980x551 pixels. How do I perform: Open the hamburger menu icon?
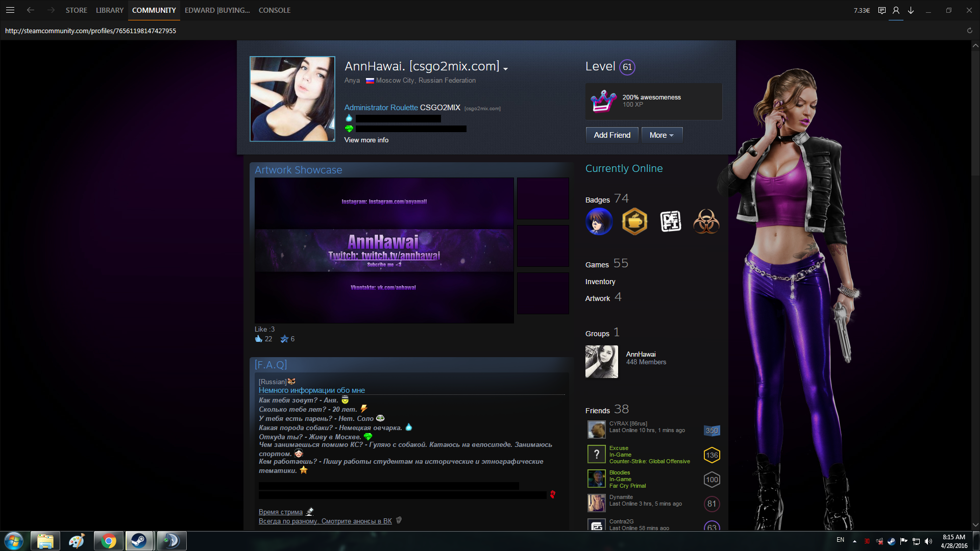pyautogui.click(x=10, y=10)
